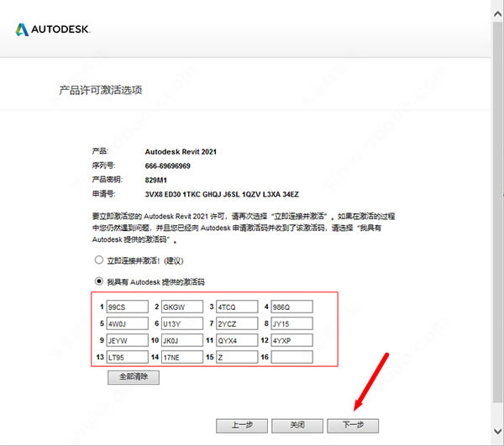
Task: Click activation code field 1 containing 99CS
Action: pyautogui.click(x=128, y=307)
